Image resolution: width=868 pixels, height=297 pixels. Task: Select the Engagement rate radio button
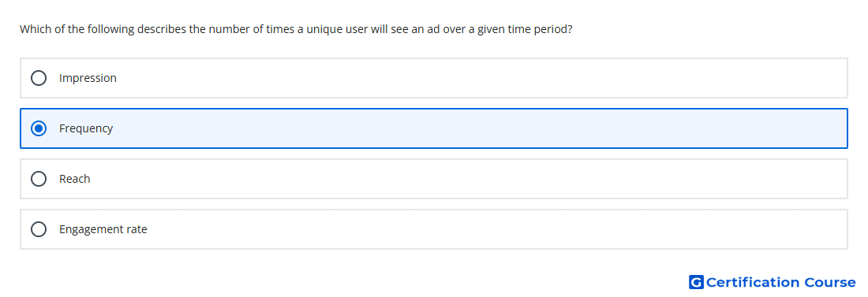(39, 229)
